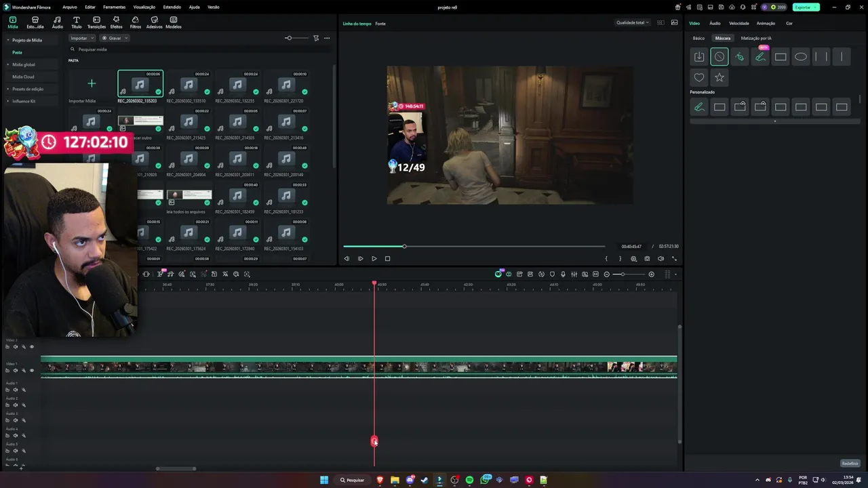Open the Áudio library icon

(57, 22)
